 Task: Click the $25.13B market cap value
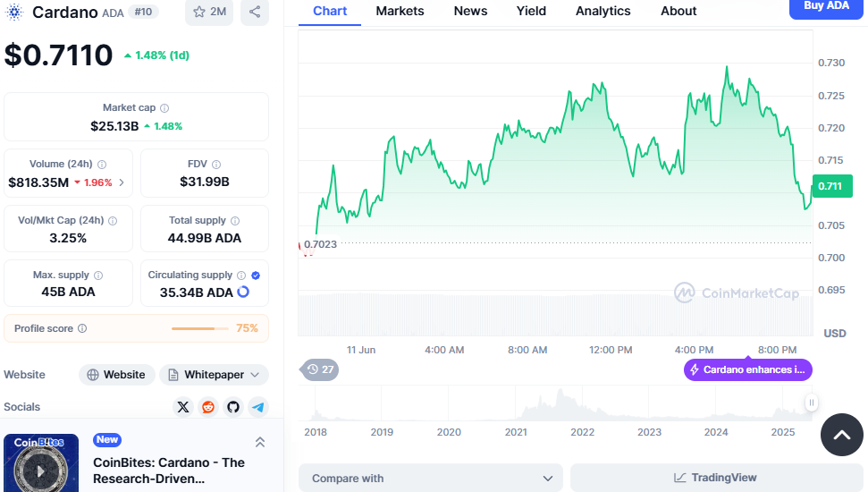point(114,126)
